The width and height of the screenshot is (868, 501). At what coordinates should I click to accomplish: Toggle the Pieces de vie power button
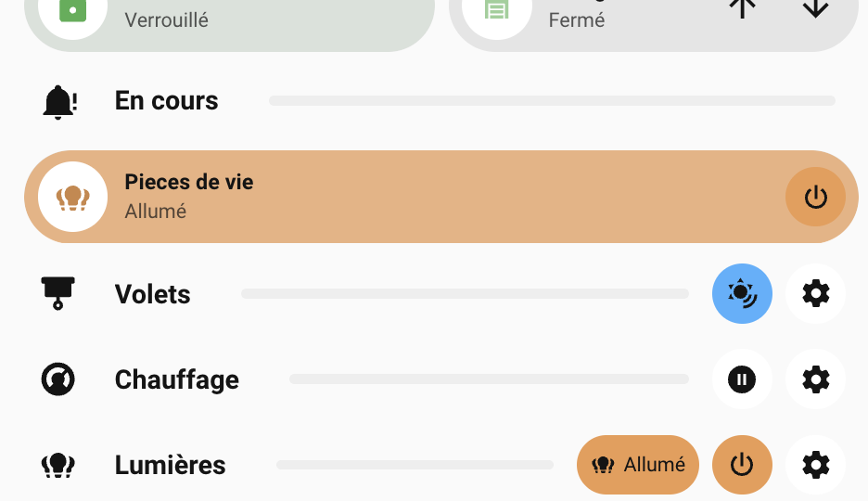pos(815,197)
